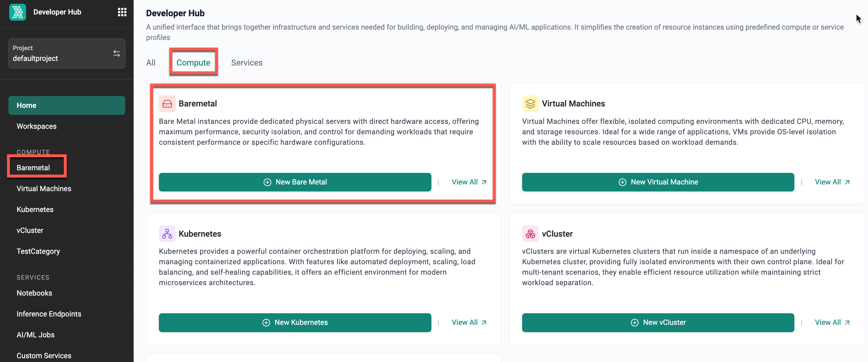The image size is (868, 362).
Task: Click the New Virtual Machine button
Action: [x=658, y=182]
